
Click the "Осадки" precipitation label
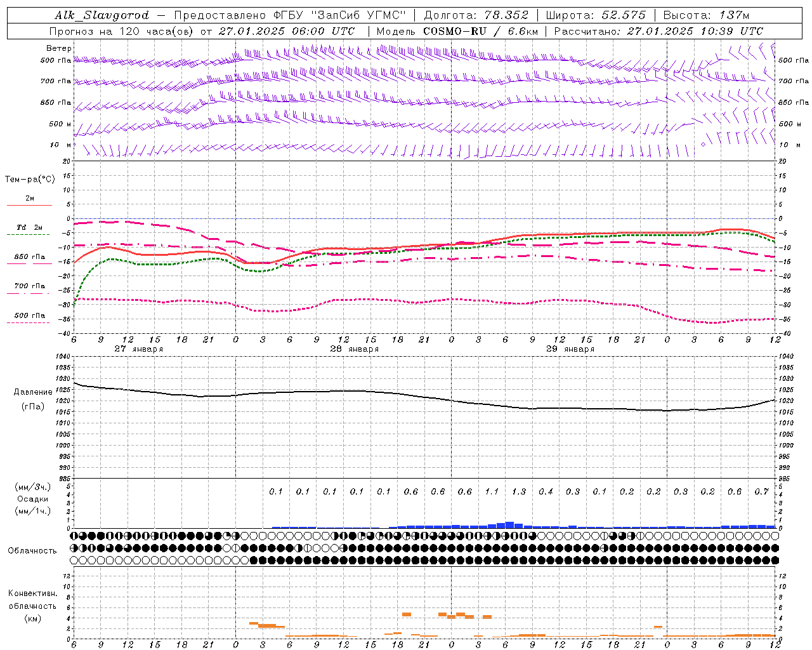[x=33, y=499]
